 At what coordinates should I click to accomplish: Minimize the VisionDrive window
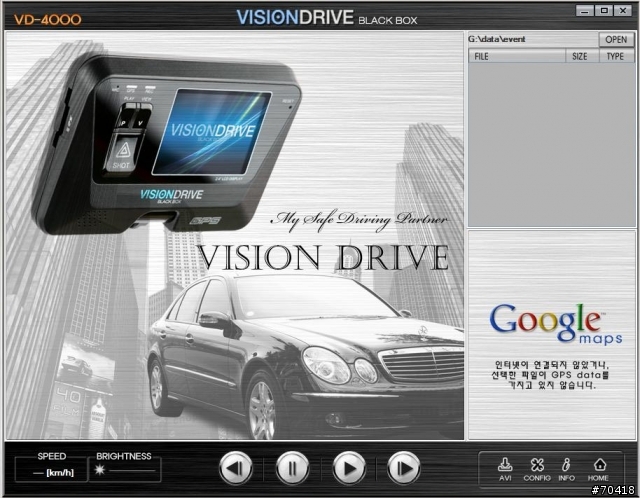[x=584, y=11]
